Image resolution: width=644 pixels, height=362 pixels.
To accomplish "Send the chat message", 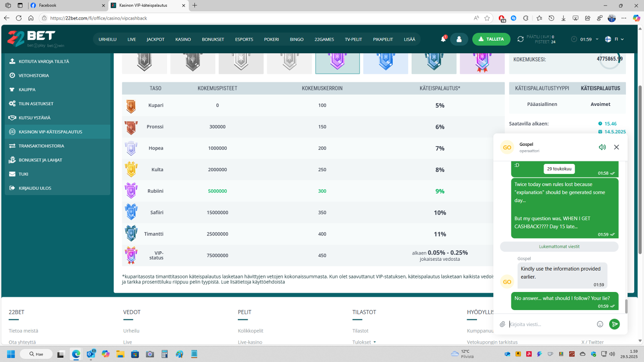I will [x=614, y=324].
